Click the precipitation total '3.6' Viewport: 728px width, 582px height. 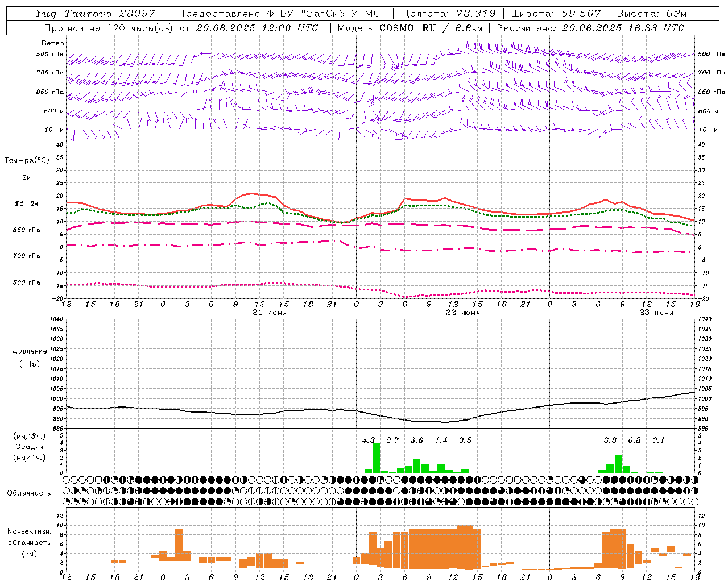click(x=417, y=440)
